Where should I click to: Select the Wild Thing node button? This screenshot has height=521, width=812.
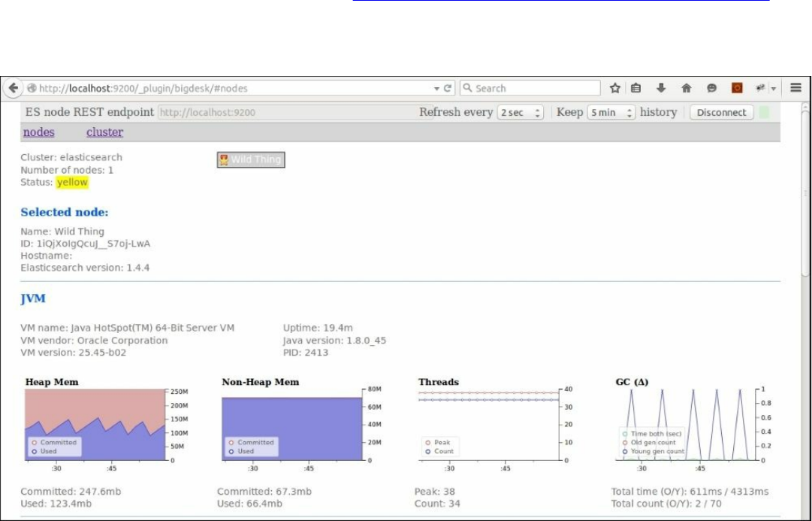click(x=251, y=159)
